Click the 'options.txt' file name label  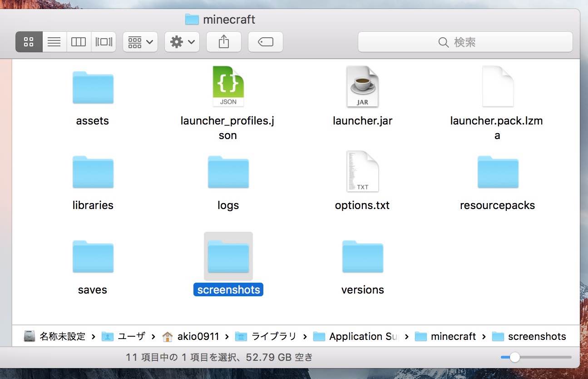[x=362, y=205]
